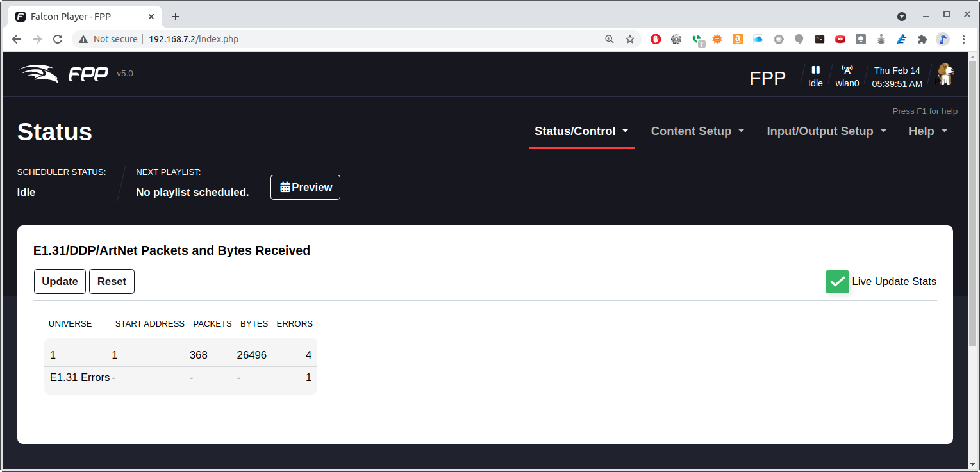Expand the Status/Control dropdown menu
The image size is (980, 472).
(581, 131)
